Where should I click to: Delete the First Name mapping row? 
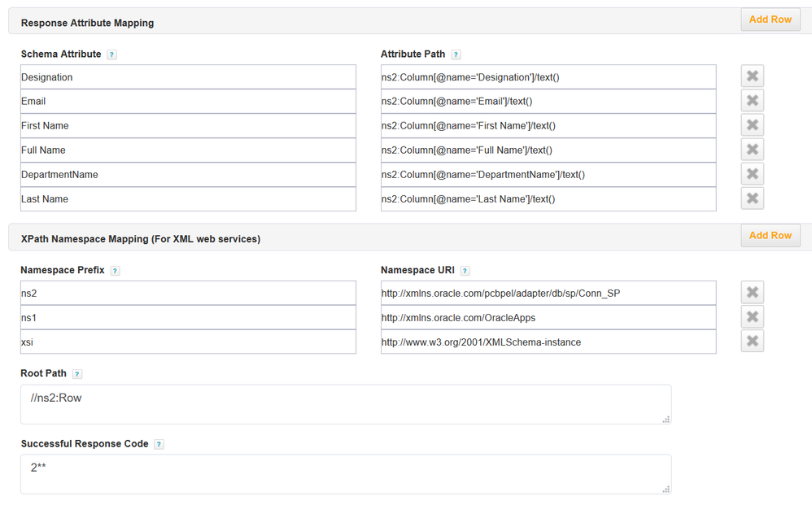752,125
